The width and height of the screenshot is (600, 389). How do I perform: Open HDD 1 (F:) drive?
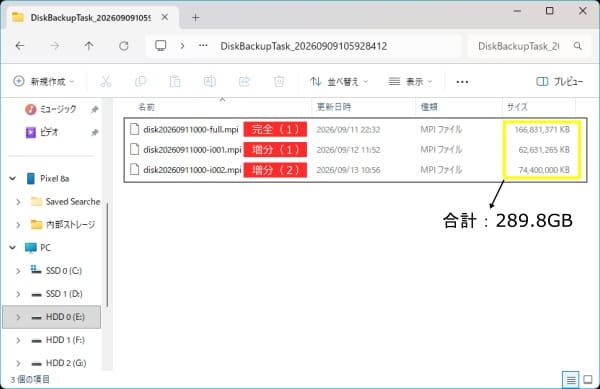coord(65,340)
